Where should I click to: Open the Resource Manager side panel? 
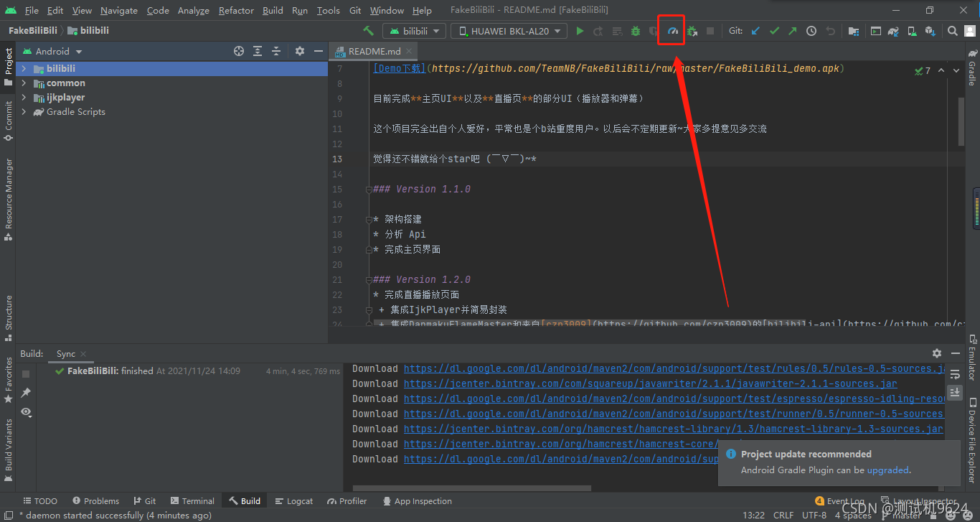click(x=8, y=200)
